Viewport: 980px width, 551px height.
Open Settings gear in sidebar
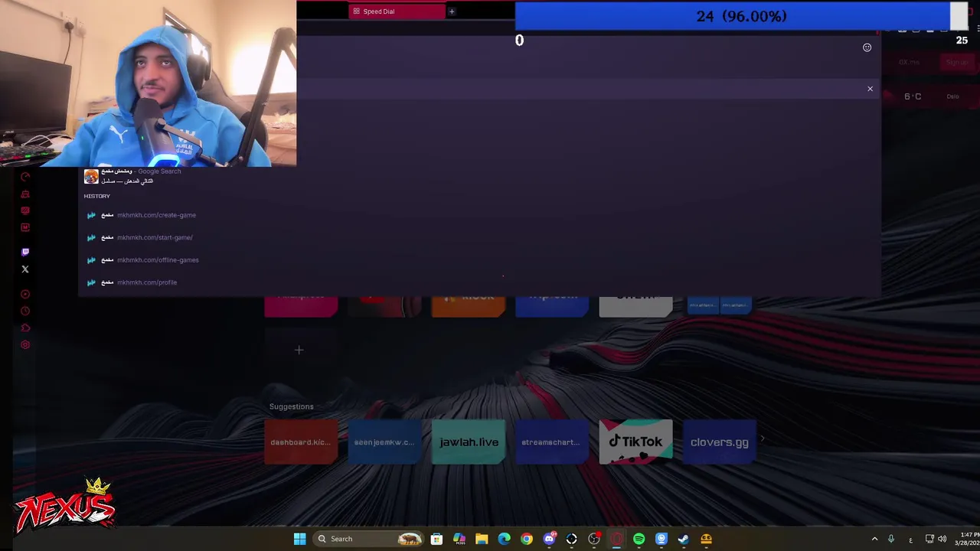click(25, 345)
